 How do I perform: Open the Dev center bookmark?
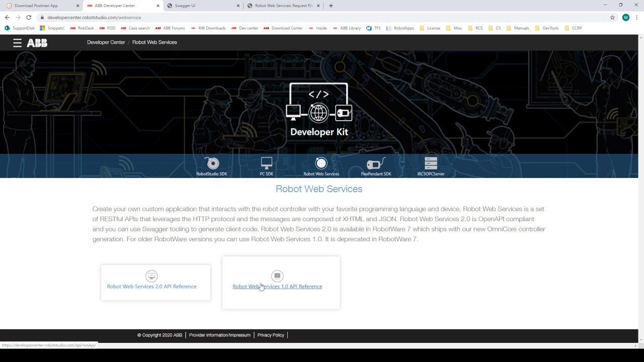point(245,28)
